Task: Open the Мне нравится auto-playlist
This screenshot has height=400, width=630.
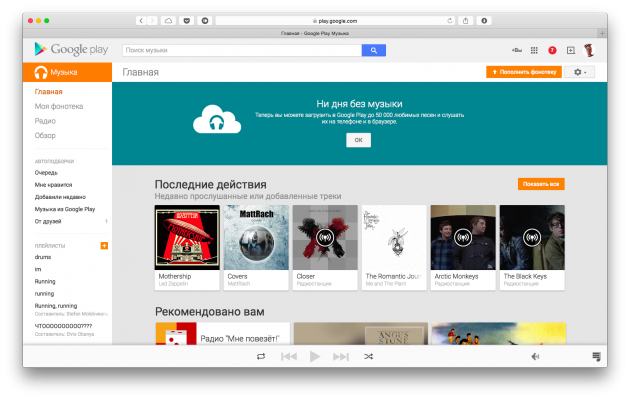Action: 53,185
